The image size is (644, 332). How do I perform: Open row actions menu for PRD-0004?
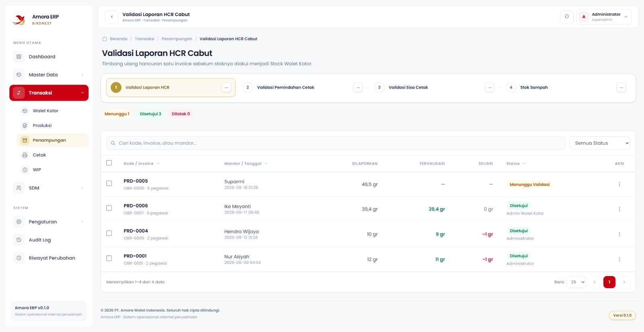pyautogui.click(x=619, y=234)
